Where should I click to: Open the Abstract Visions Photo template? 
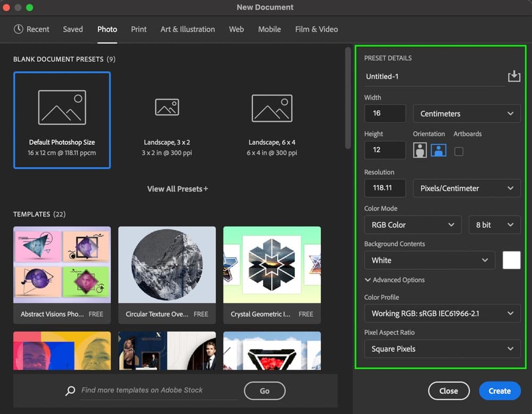[x=62, y=275]
